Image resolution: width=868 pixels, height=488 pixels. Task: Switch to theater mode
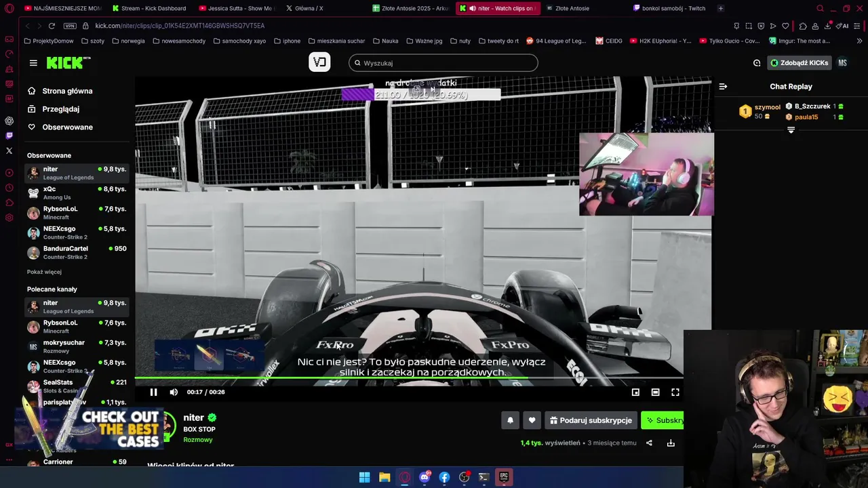tap(655, 392)
